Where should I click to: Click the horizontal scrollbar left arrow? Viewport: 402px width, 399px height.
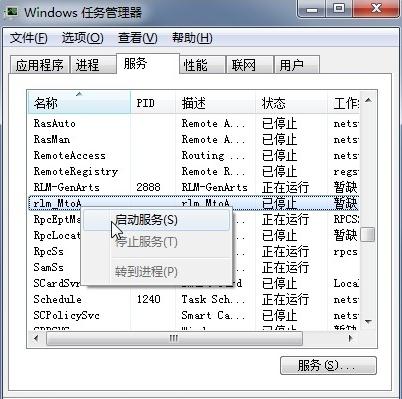[36, 338]
